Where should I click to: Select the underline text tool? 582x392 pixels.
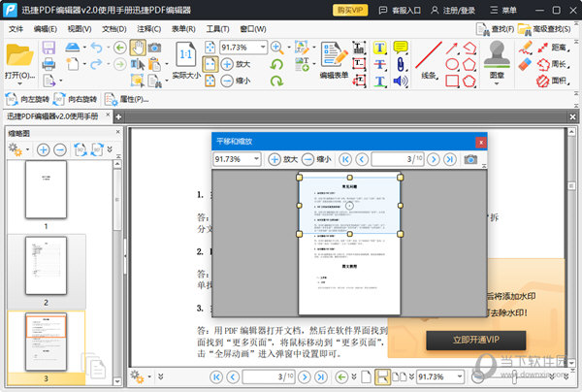(x=379, y=81)
